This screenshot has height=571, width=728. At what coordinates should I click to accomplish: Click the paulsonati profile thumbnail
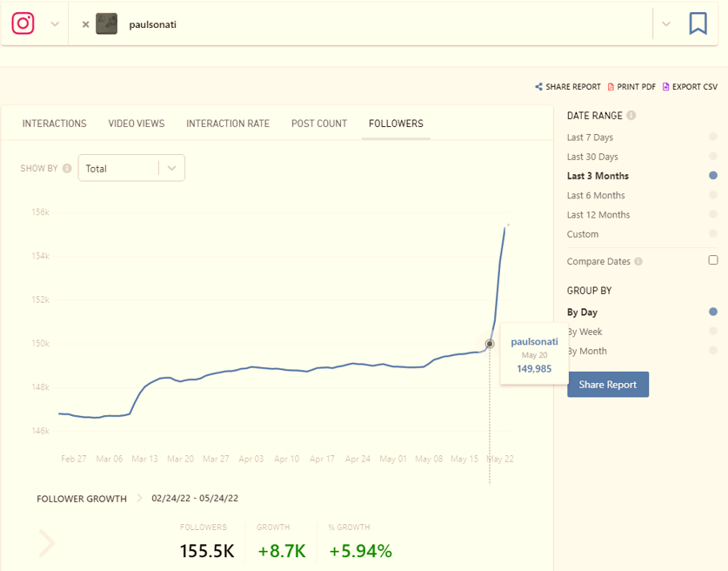[107, 24]
